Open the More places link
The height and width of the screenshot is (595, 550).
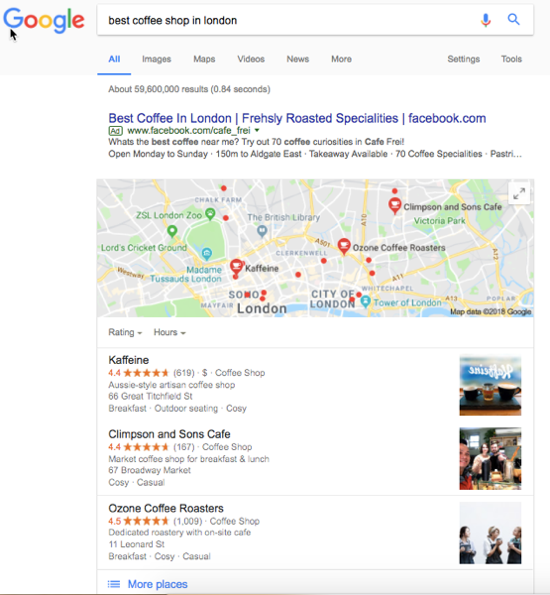pos(158,584)
